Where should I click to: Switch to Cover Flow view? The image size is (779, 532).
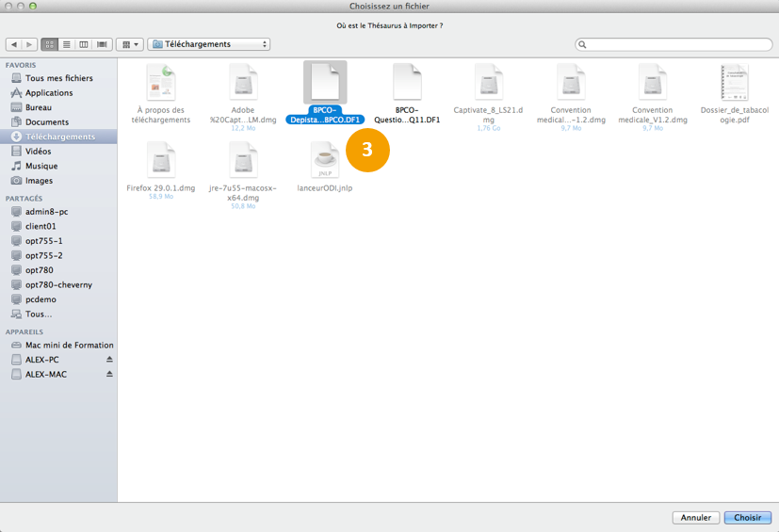pos(102,44)
